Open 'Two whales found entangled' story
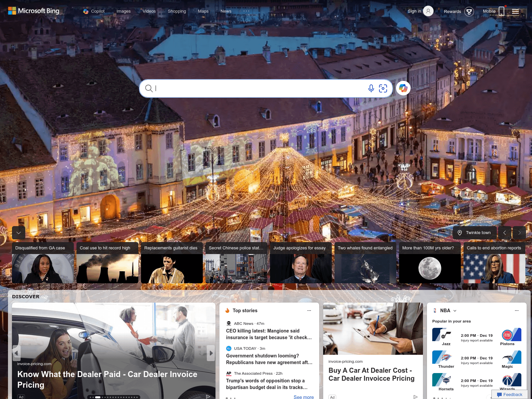This screenshot has width=532, height=399. click(365, 263)
